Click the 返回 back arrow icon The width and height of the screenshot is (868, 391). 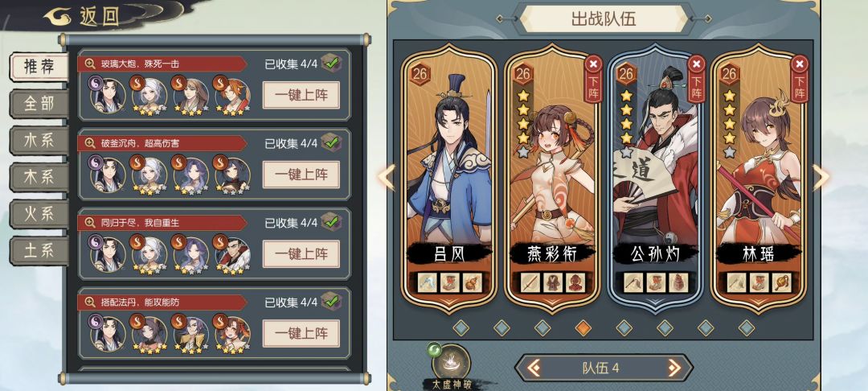point(59,17)
